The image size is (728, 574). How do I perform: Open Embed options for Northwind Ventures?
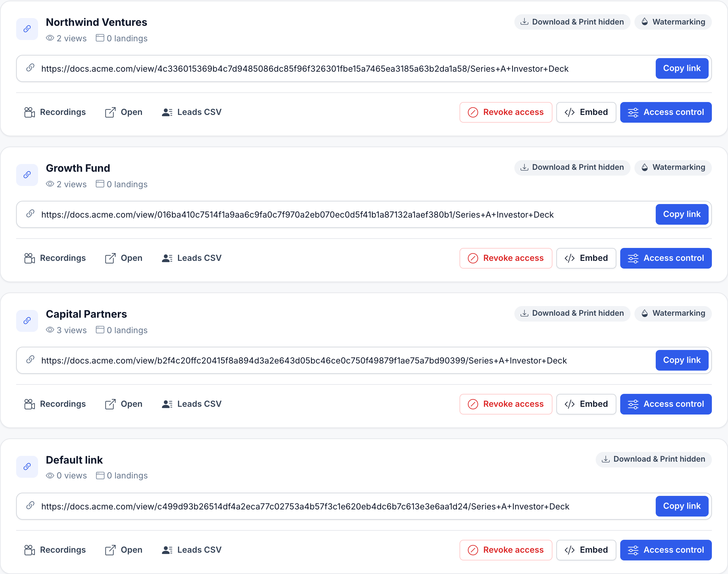586,112
